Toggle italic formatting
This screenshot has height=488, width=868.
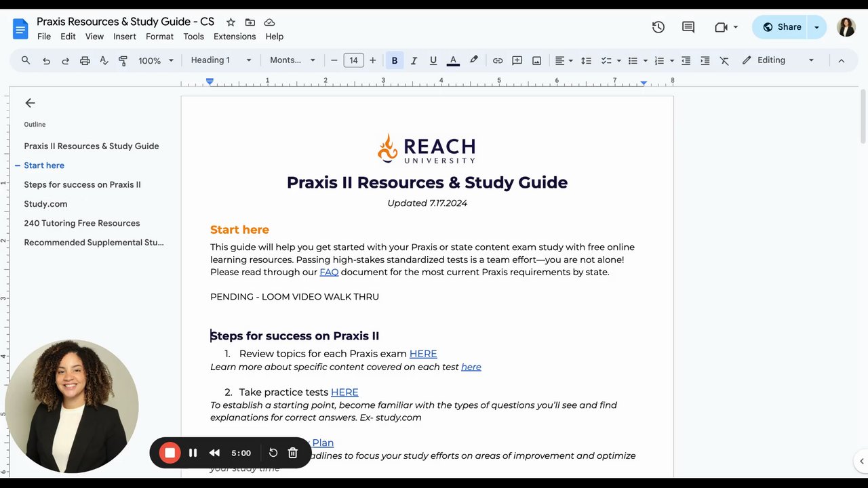coord(414,60)
